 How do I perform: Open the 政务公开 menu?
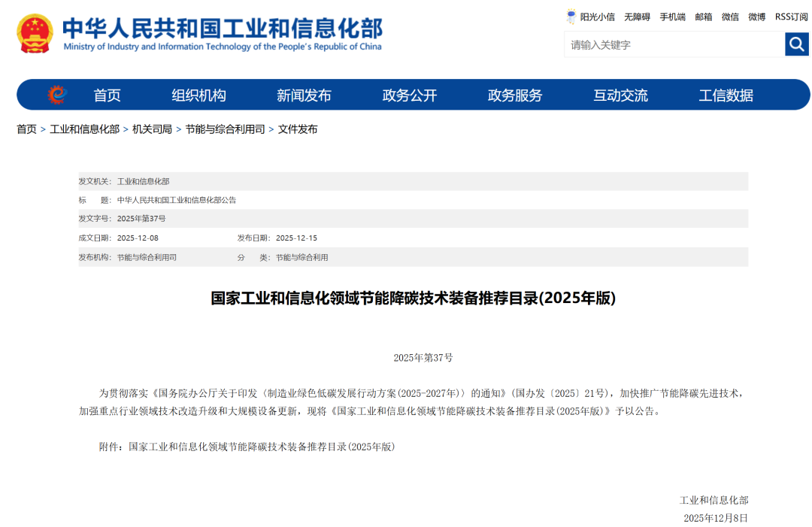pyautogui.click(x=409, y=95)
